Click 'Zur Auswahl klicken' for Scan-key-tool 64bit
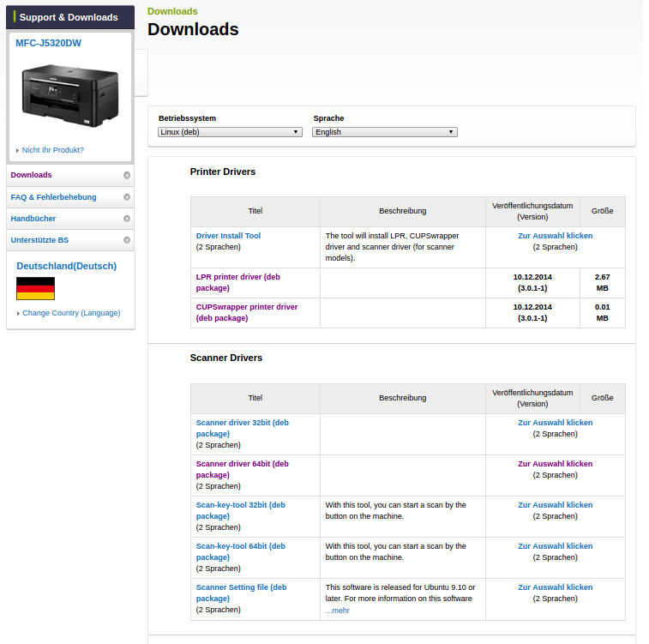649x644 pixels. pos(556,546)
